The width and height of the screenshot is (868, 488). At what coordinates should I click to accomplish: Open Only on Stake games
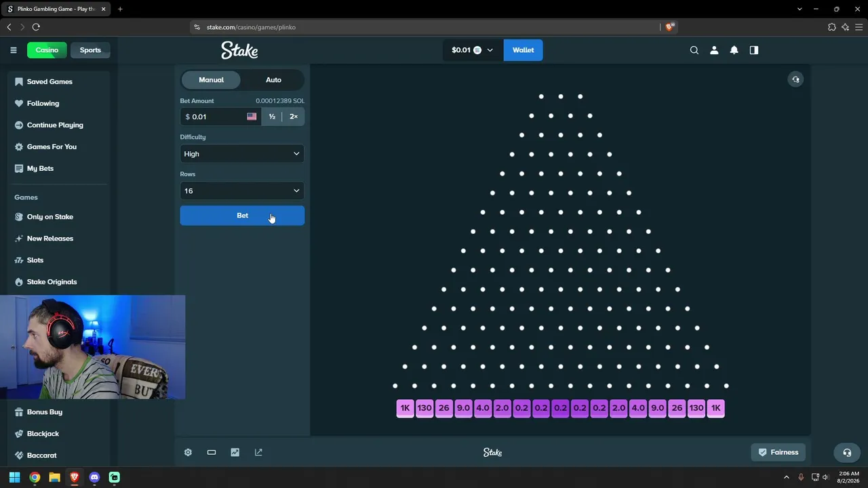(50, 217)
